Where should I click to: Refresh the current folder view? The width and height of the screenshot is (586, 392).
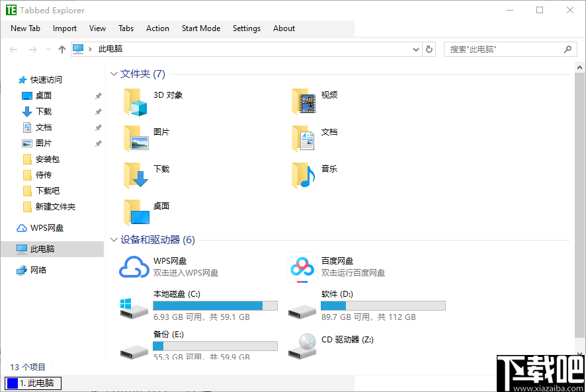[x=429, y=49]
